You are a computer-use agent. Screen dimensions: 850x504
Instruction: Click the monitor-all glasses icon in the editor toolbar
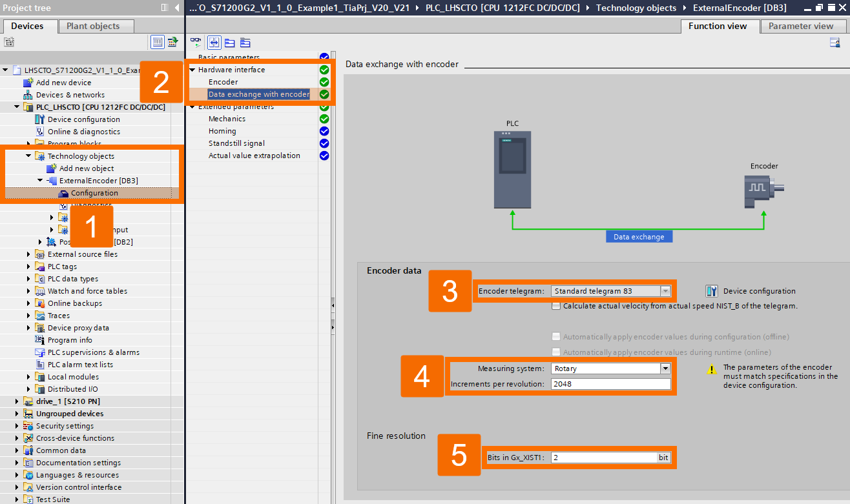[196, 43]
